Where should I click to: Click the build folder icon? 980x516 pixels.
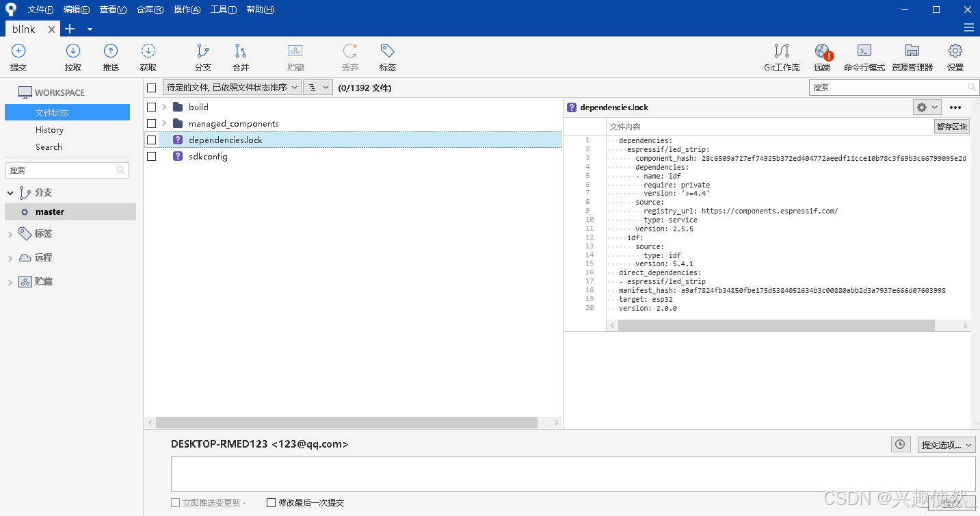tap(178, 107)
